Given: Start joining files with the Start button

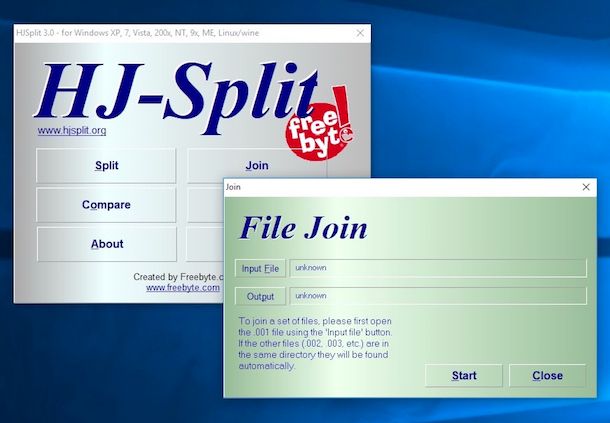Looking at the screenshot, I should click(464, 376).
